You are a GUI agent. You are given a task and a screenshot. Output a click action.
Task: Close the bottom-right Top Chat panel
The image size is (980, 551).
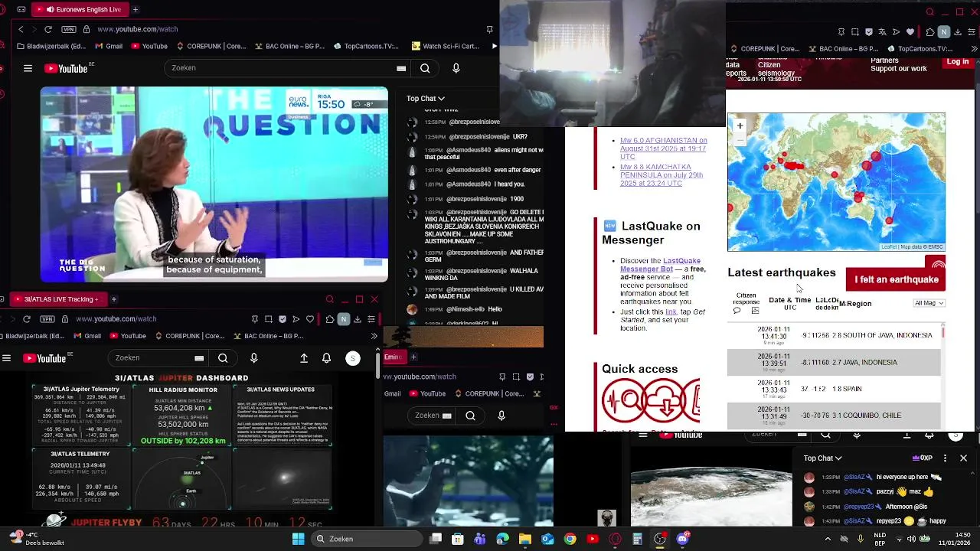[x=963, y=458]
